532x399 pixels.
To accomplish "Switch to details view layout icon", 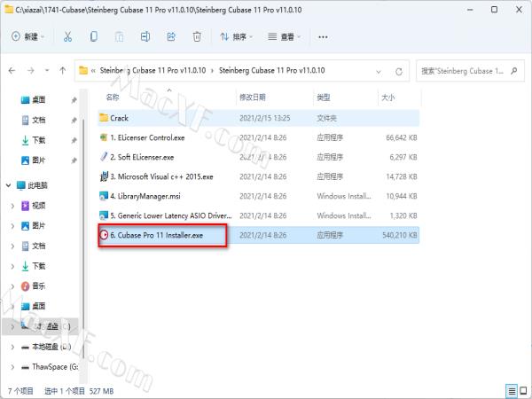I will 512,391.
